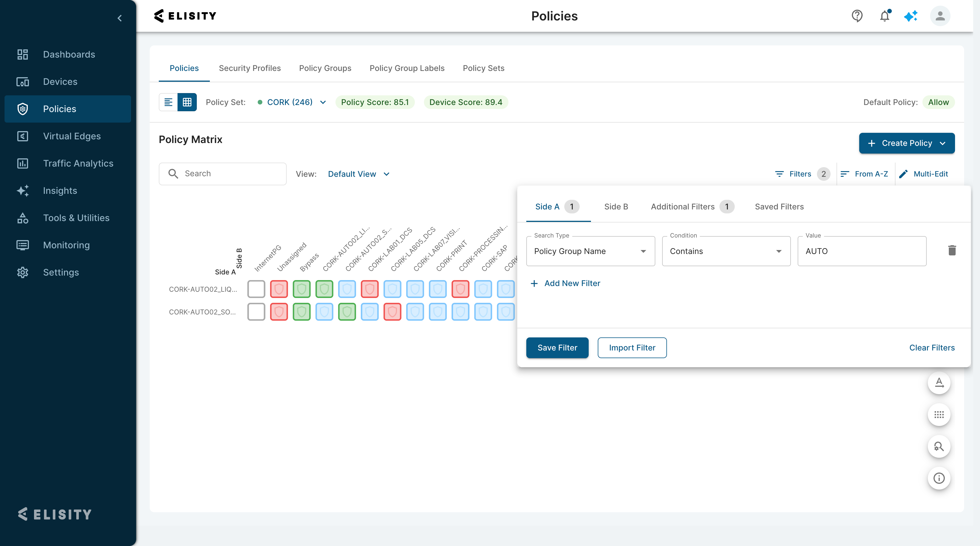The height and width of the screenshot is (546, 980).
Task: Click the Clear Filters link
Action: click(932, 348)
